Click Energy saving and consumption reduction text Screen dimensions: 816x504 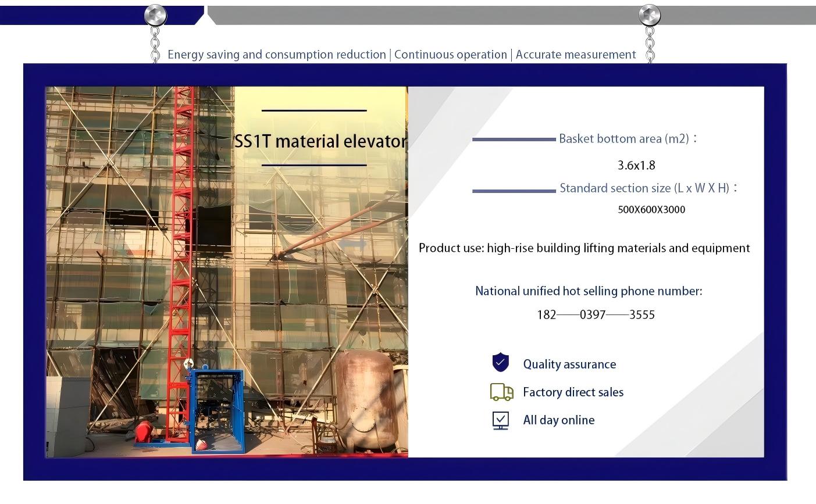coord(276,55)
